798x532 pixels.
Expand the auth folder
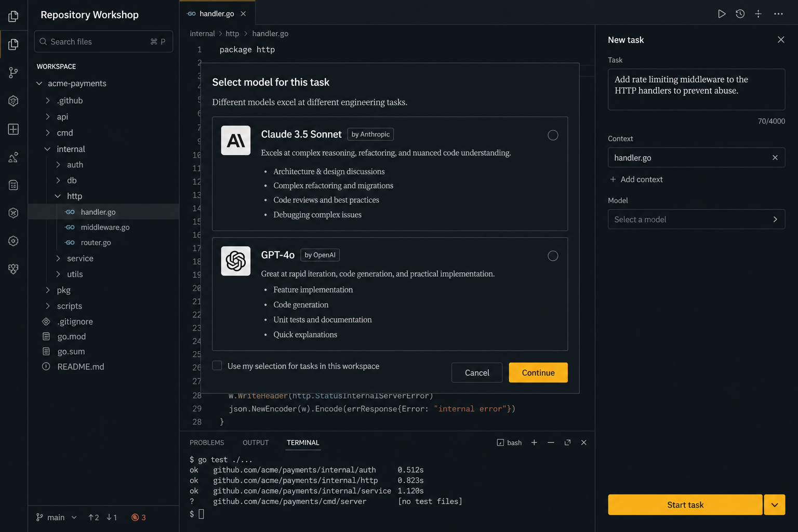click(58, 164)
